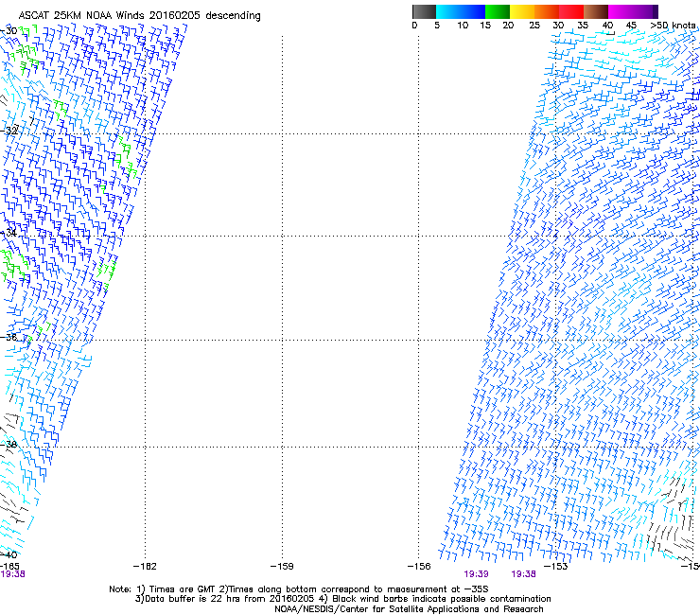The height and width of the screenshot is (615, 700).
Task: Click the latitude label -32
Action: point(9,131)
